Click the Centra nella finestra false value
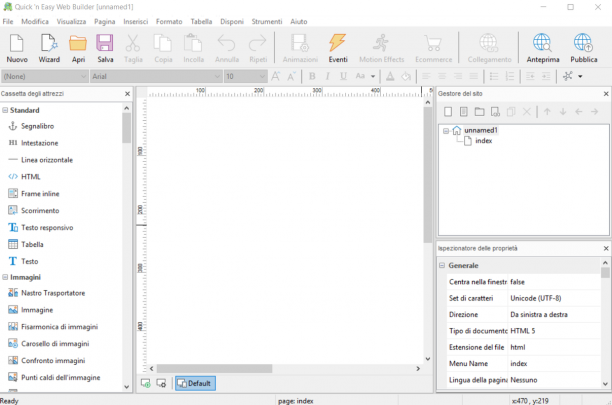The height and width of the screenshot is (405, 612). 554,282
